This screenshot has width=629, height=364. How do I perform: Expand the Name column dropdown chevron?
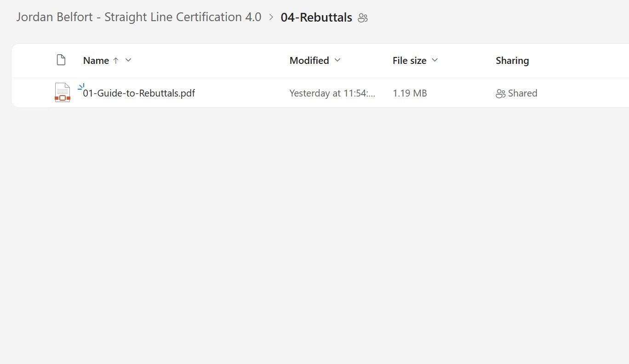(x=128, y=60)
